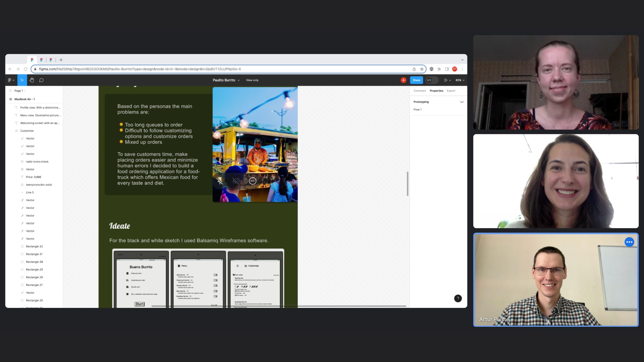644x362 pixels.
Task: Unpin using the pin icon overlay
Action: 220,181
